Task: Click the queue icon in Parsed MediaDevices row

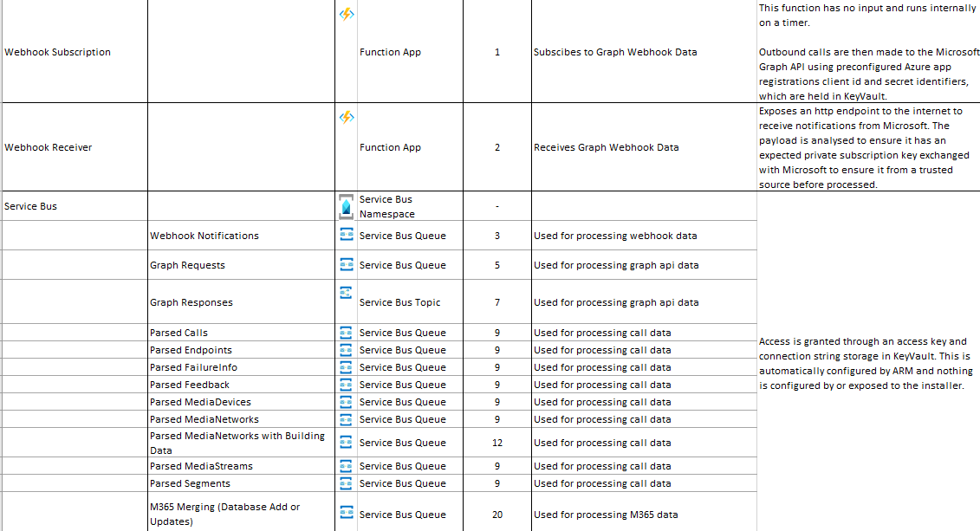Action: click(346, 402)
